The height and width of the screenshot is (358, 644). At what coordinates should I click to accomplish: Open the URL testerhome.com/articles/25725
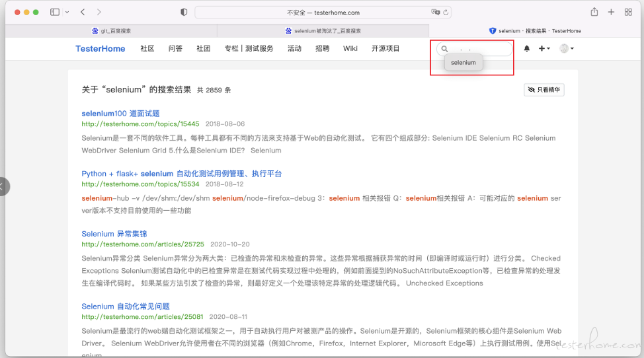(x=143, y=244)
